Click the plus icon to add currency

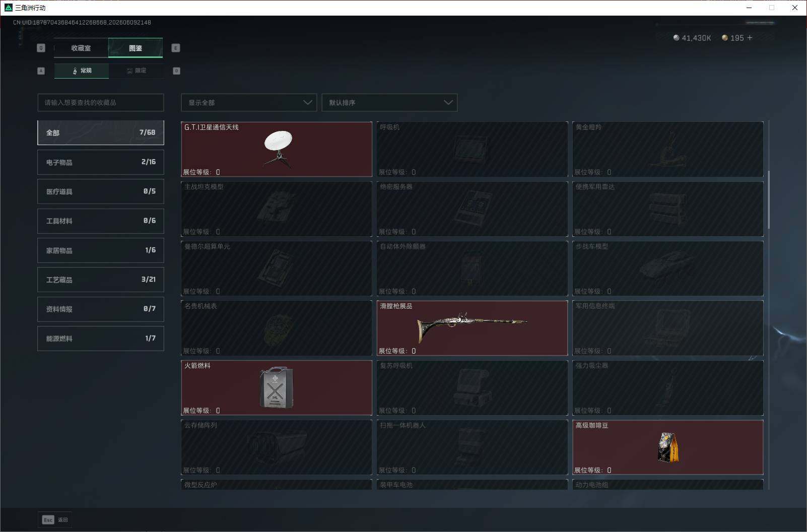[x=750, y=38]
